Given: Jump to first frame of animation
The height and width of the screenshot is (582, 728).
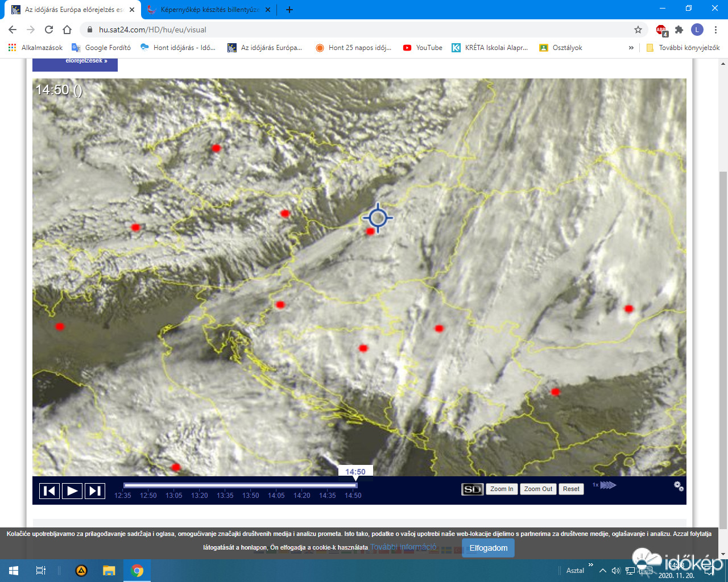Looking at the screenshot, I should [49, 490].
